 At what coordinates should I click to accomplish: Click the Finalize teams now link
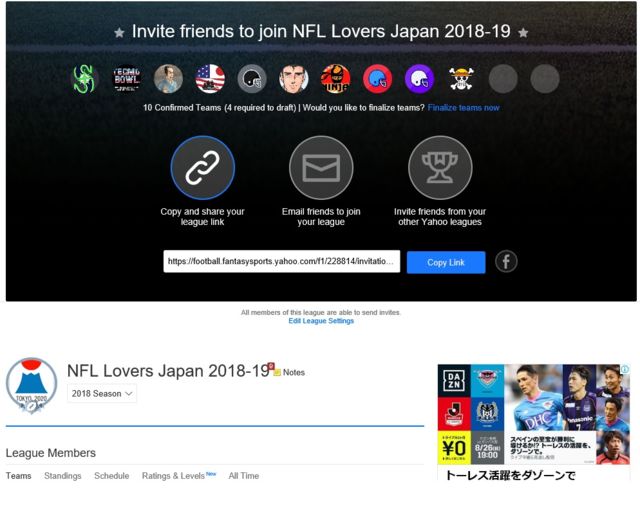click(x=463, y=108)
